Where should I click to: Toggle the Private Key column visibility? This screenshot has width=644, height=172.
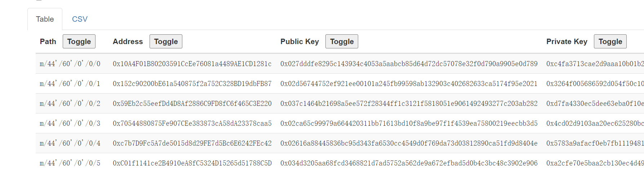(610, 42)
